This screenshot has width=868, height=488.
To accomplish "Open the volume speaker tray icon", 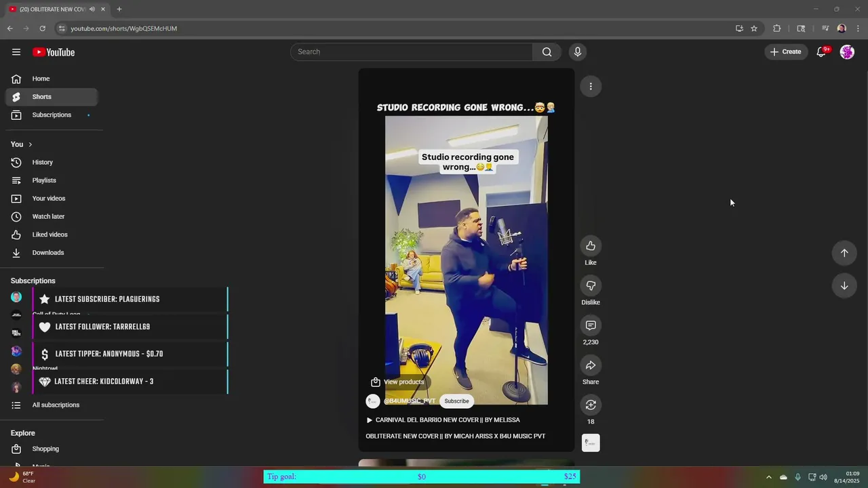I will pos(823,477).
